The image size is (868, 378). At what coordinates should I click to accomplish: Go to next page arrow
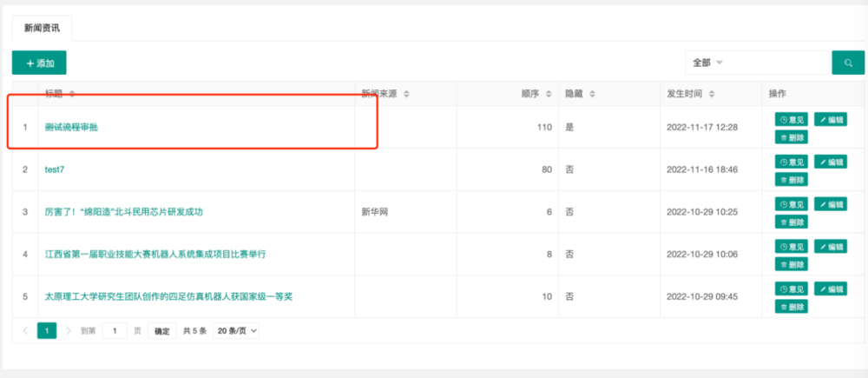point(69,331)
